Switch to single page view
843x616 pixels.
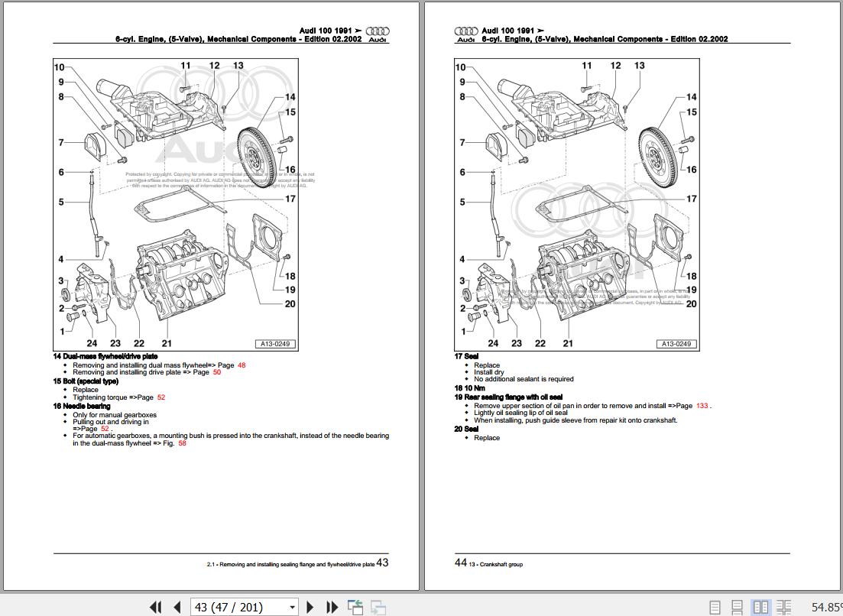715,607
